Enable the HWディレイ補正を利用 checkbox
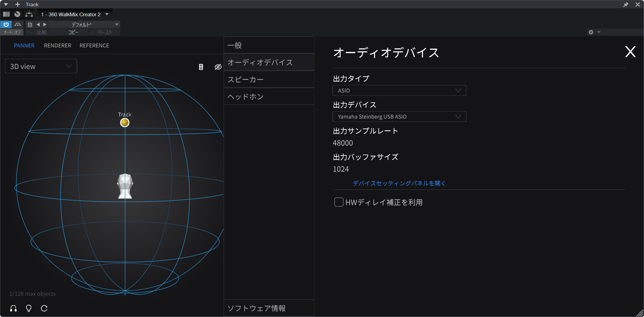The image size is (644, 317). [x=339, y=202]
